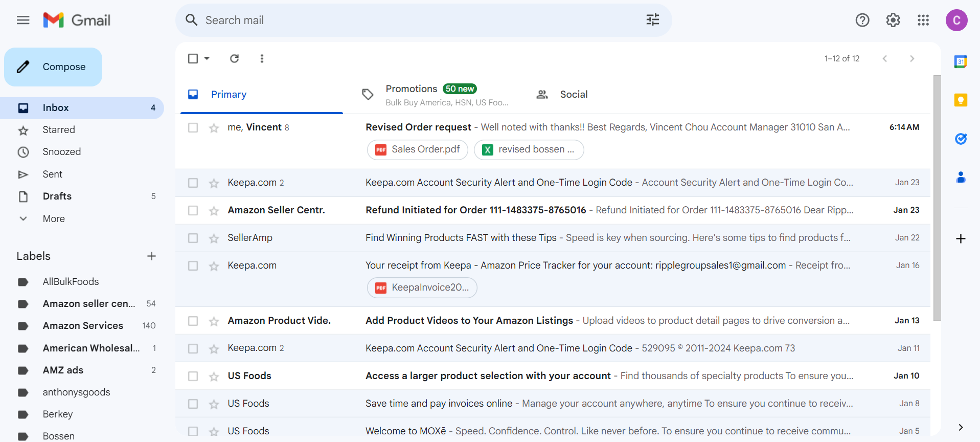The image size is (980, 442).
Task: Open the More options three-dot menu
Action: coord(262,58)
